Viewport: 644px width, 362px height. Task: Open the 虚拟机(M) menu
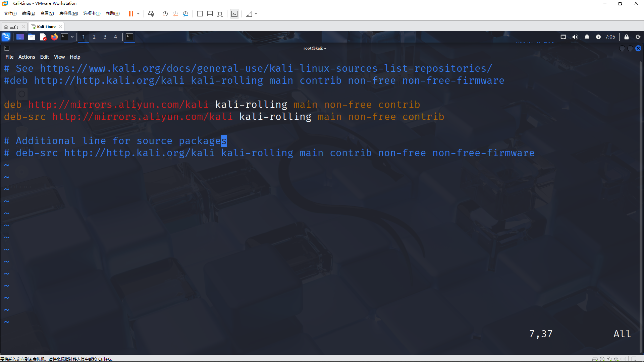coord(68,14)
